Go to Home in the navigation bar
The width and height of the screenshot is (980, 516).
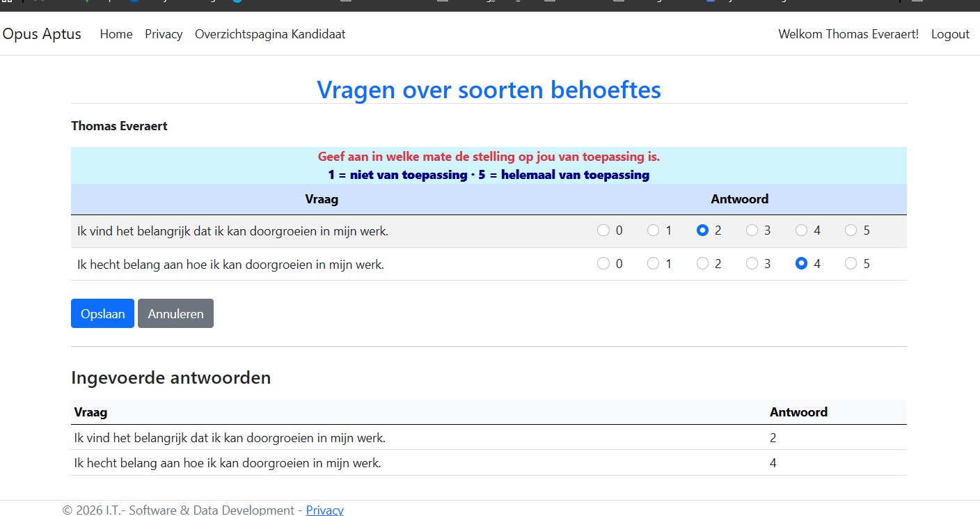116,34
